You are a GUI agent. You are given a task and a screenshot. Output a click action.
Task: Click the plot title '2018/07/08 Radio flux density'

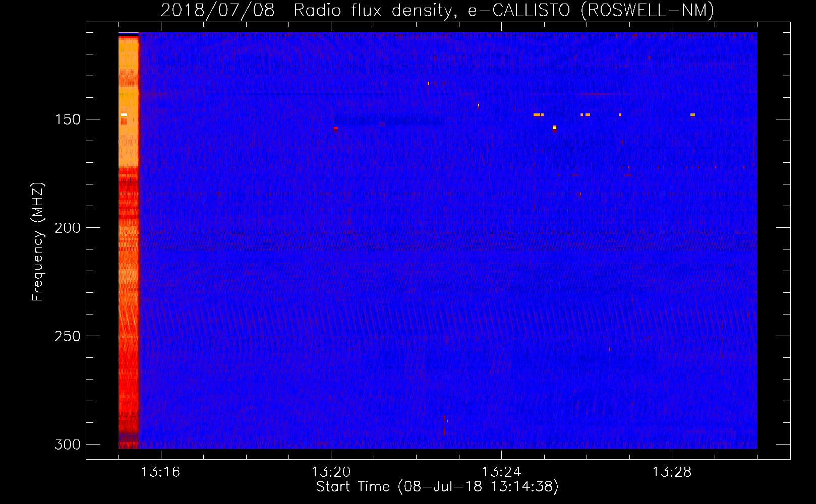click(437, 10)
